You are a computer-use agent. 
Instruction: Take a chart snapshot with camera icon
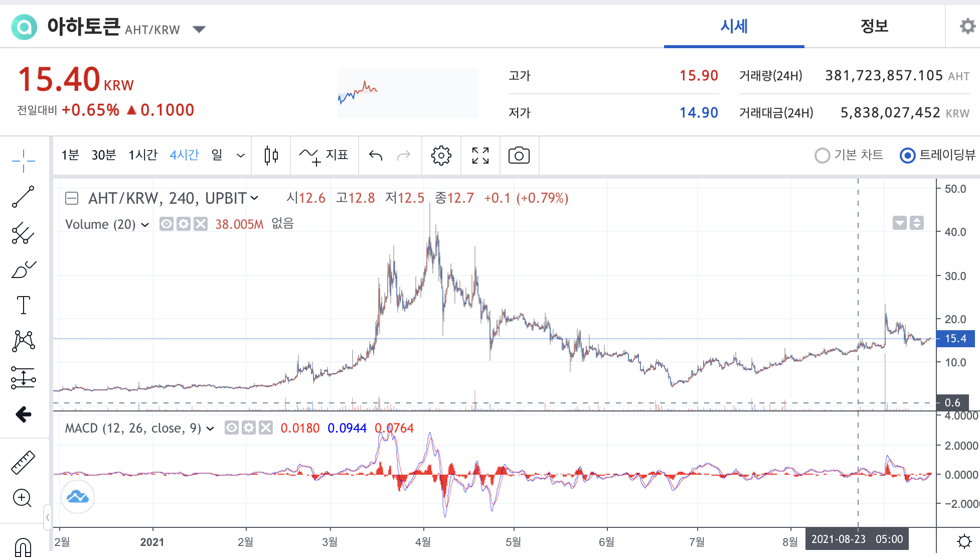[519, 156]
